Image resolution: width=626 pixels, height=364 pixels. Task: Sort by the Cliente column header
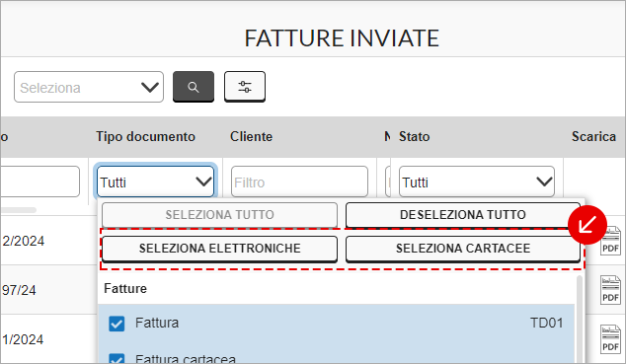251,137
